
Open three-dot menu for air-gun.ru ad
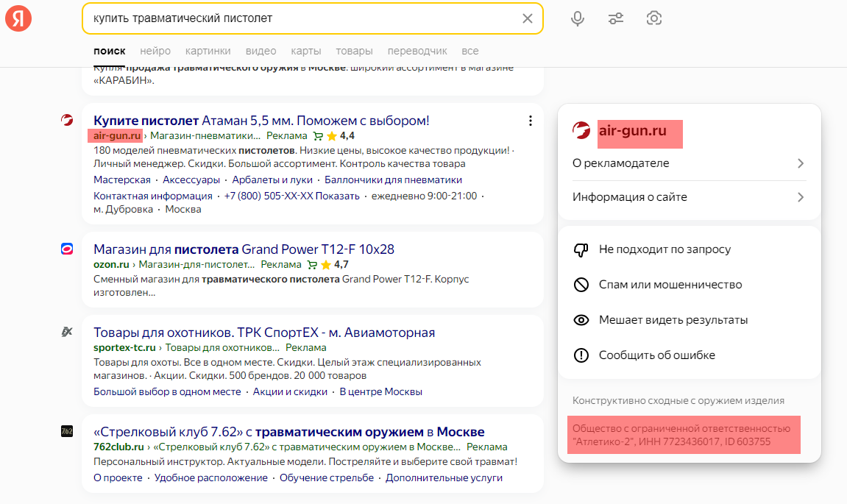pos(531,121)
